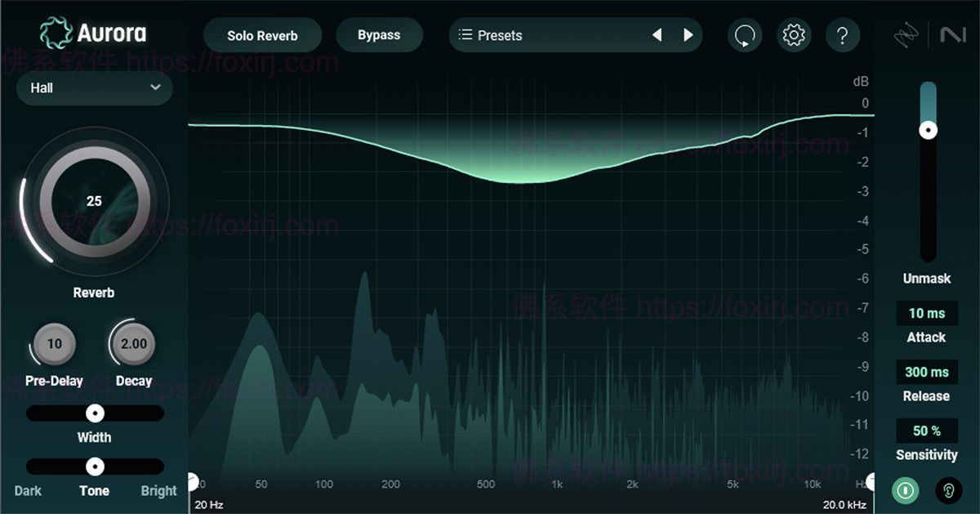Select Dark on the Tone control
Image resolution: width=980 pixels, height=514 pixels.
coord(28,490)
